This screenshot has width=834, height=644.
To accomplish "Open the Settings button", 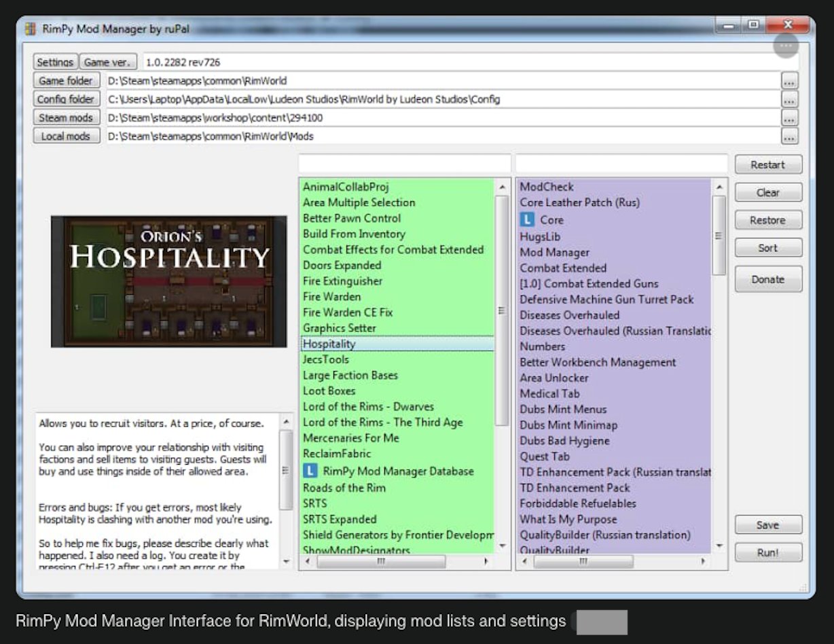I will point(55,62).
